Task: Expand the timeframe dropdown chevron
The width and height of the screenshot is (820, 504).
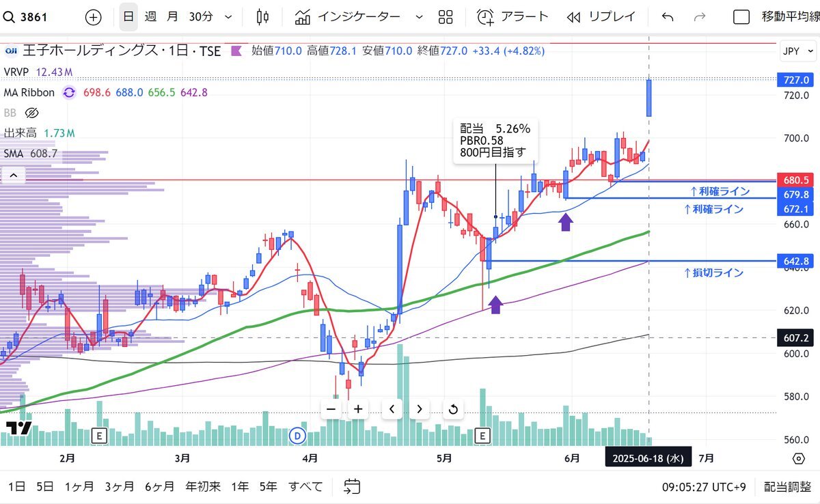Action: [x=228, y=16]
